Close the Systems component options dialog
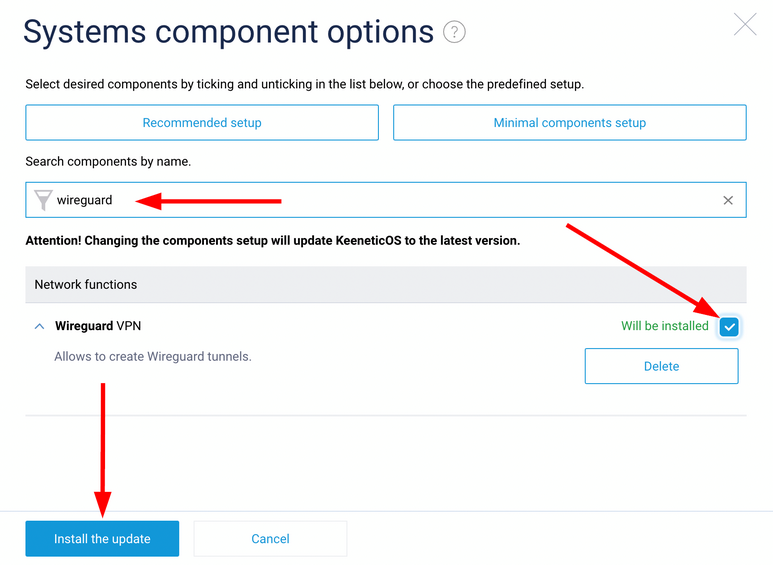Viewport: 773px width, 565px height. pos(745,25)
